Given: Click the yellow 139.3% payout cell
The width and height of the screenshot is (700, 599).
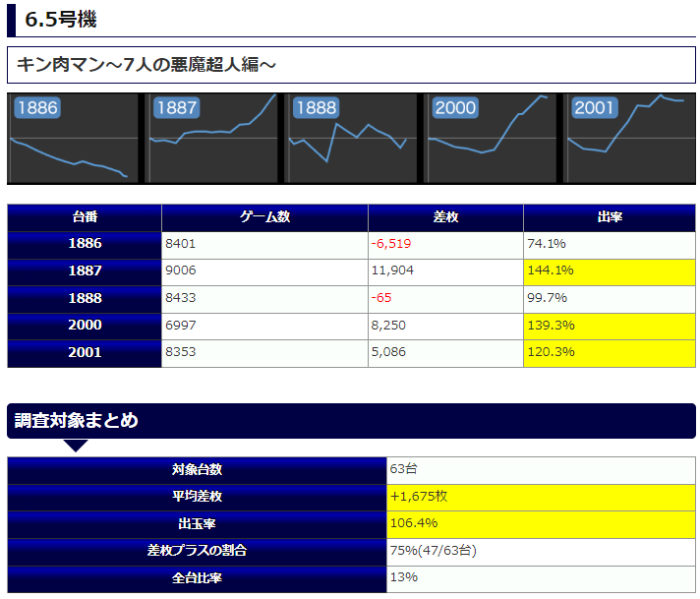Looking at the screenshot, I should (x=610, y=326).
